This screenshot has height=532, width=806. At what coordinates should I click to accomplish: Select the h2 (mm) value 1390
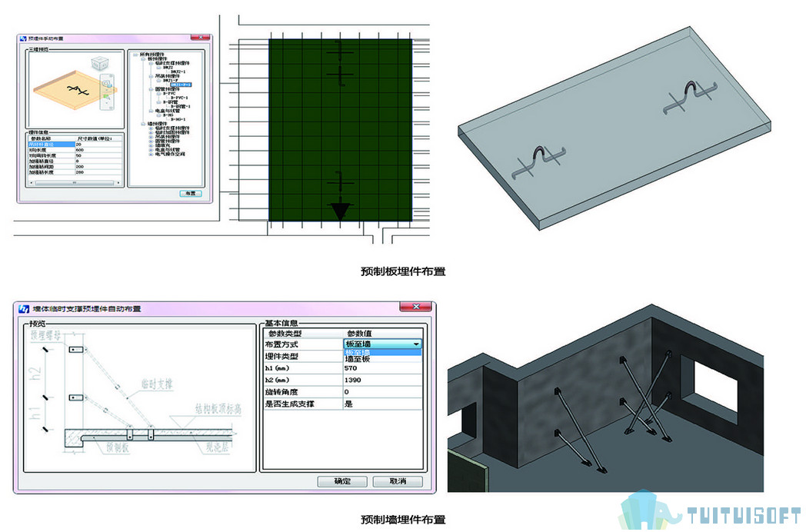click(382, 380)
